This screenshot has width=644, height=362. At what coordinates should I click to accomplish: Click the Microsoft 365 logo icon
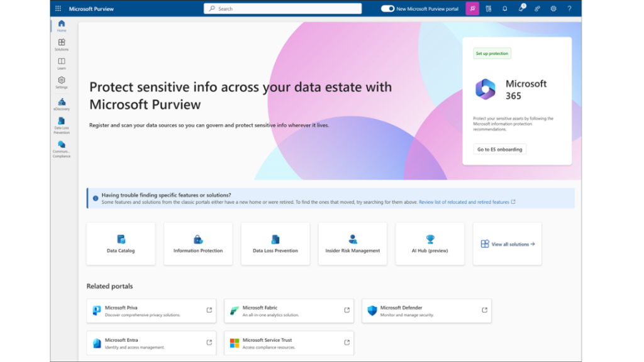click(x=486, y=89)
